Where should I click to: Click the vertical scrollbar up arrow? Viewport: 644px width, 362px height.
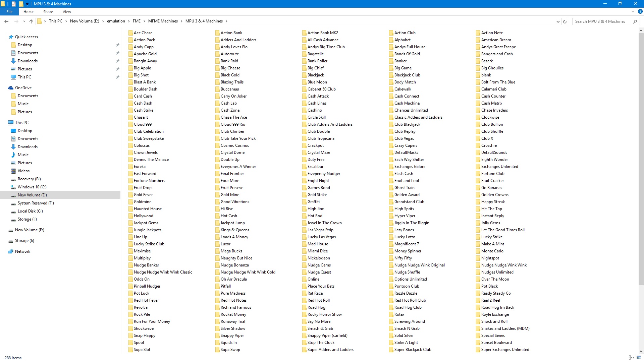[641, 31]
